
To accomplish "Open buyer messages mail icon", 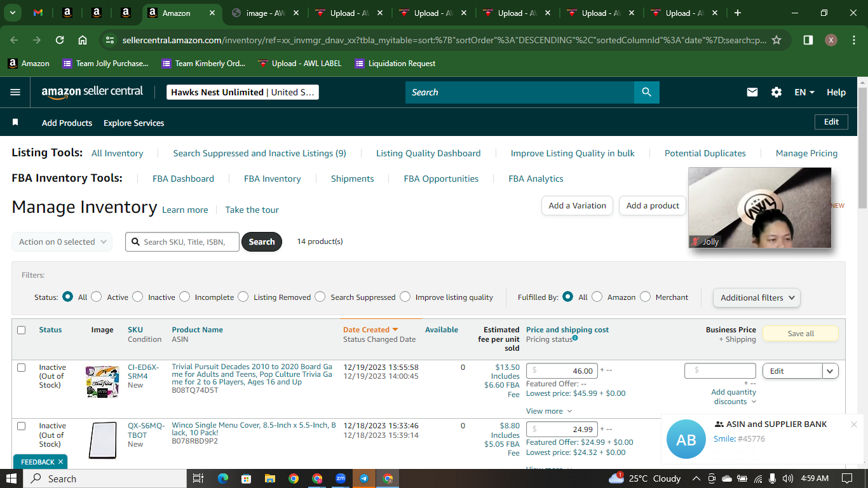I will [752, 92].
